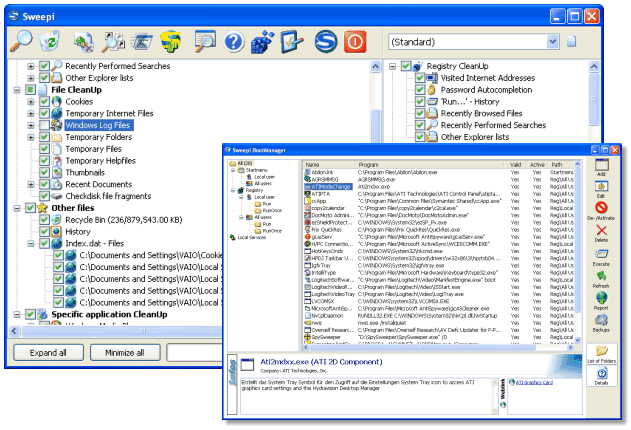The height and width of the screenshot is (430, 631).
Task: Click the checkmark options icon in toolbar
Action: point(292,42)
